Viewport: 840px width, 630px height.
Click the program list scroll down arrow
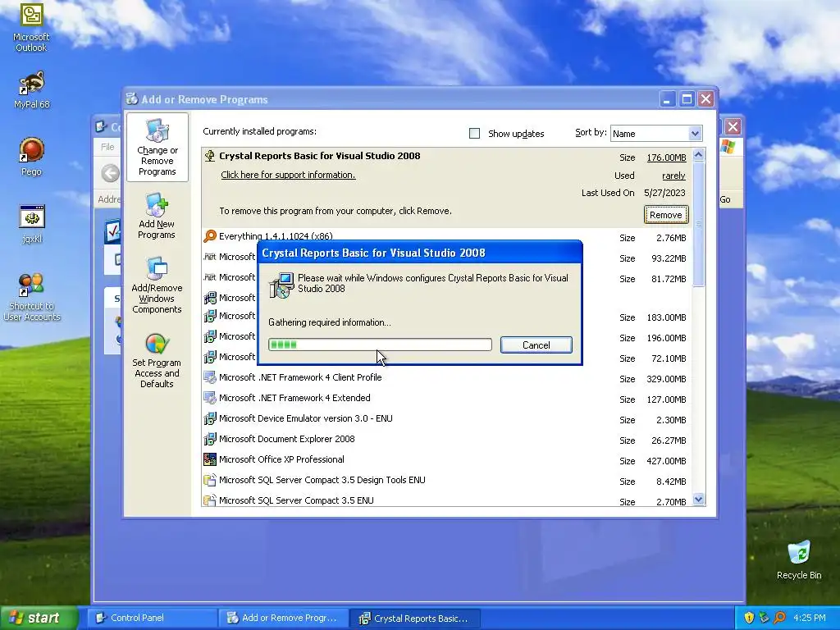coord(698,500)
